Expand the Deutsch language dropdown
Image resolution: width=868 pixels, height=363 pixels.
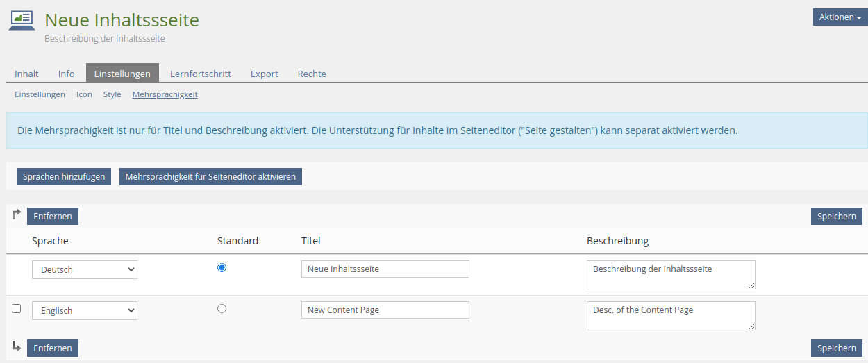pyautogui.click(x=85, y=270)
